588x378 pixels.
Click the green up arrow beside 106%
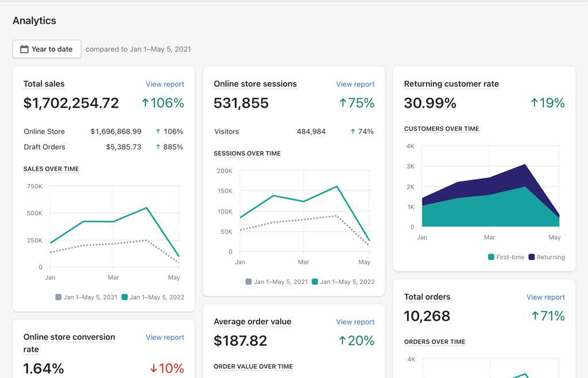pyautogui.click(x=145, y=103)
